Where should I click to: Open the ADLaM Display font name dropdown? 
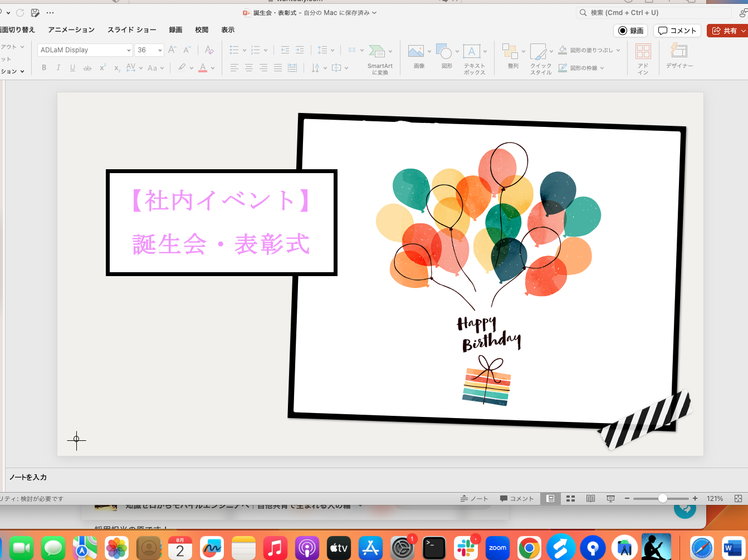[x=129, y=50]
